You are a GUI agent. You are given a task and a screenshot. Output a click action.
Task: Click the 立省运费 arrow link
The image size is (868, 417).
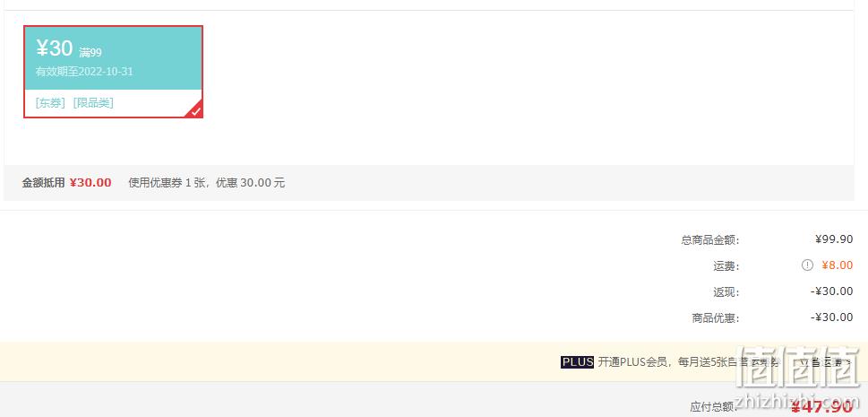click(824, 362)
